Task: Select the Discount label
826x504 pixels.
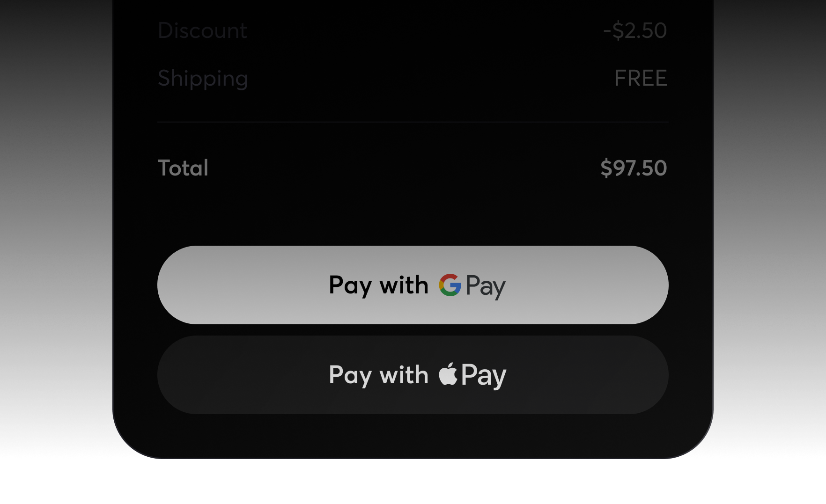Action: (x=202, y=30)
